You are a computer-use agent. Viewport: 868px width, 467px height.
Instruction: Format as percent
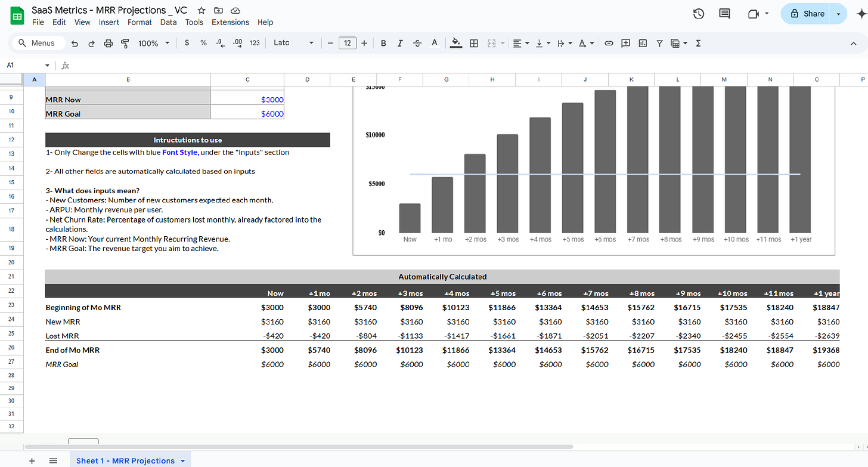(203, 43)
